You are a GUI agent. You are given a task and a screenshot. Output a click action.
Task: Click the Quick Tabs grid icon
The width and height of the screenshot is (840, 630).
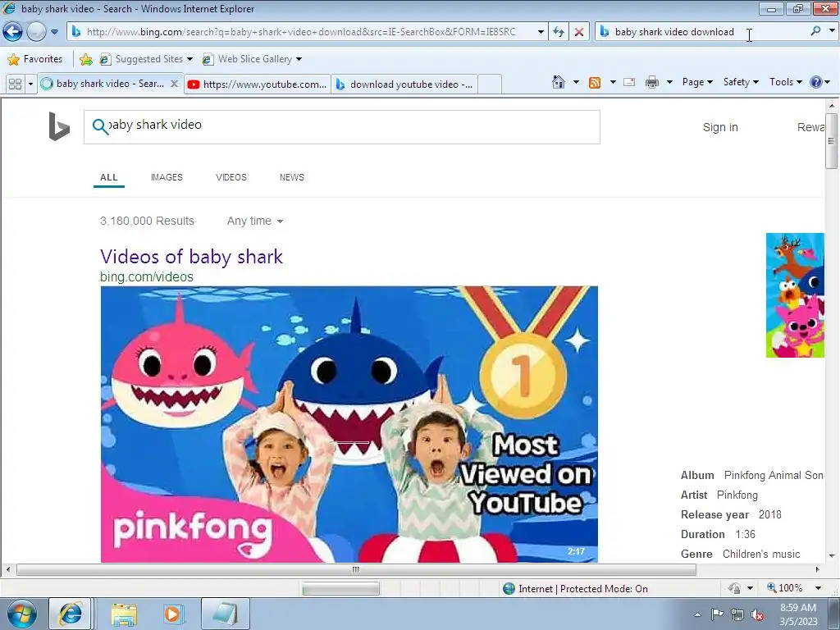pyautogui.click(x=15, y=84)
